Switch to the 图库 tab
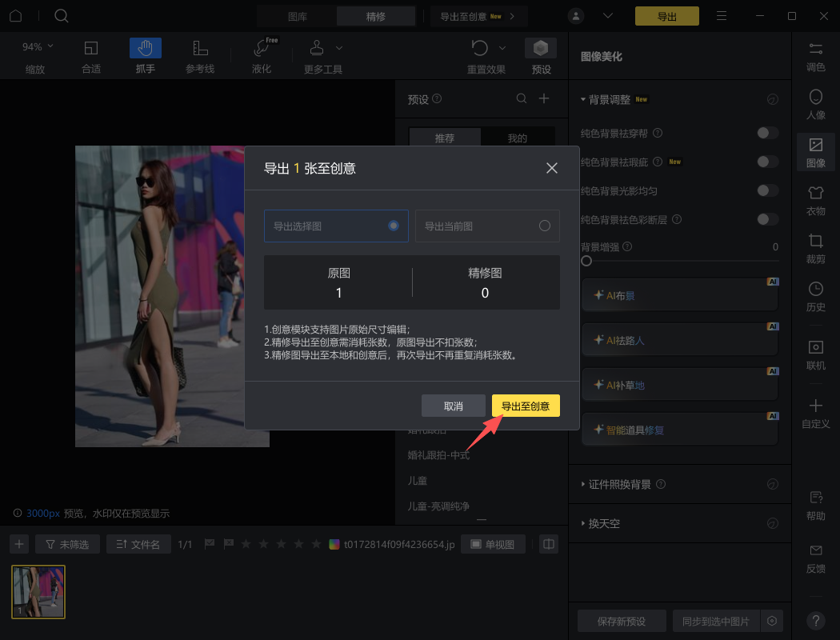The width and height of the screenshot is (840, 640). (x=297, y=16)
